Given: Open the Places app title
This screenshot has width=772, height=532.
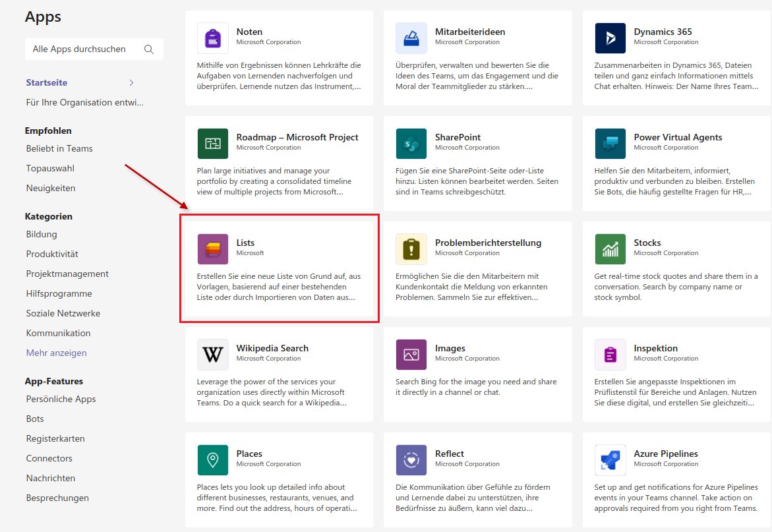Looking at the screenshot, I should tap(249, 454).
